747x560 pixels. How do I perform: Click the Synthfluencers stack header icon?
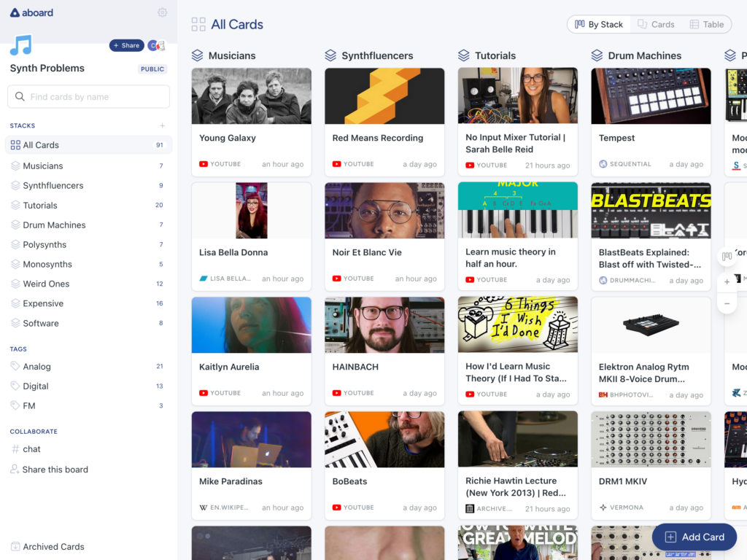330,55
